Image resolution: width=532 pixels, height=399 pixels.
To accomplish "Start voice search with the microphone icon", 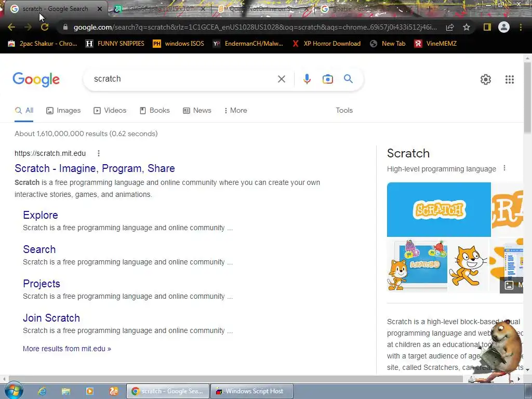I will click(307, 79).
